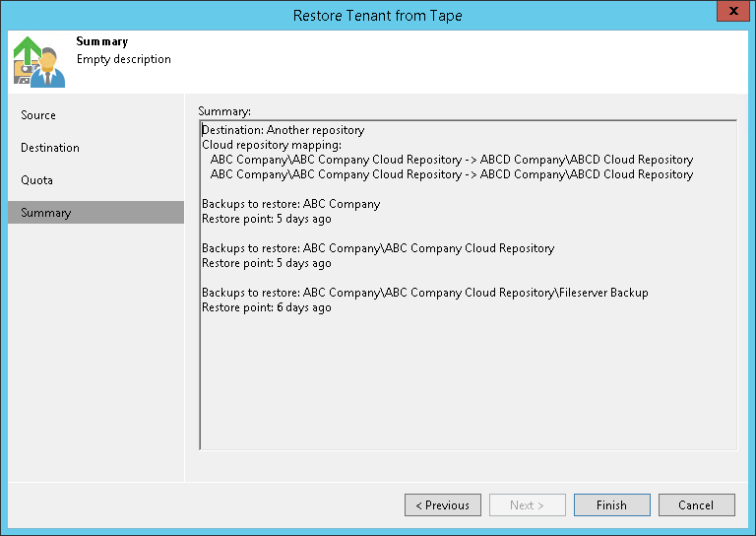Click the 'Backups to restore: ABC Company' line
Viewport: 756px width, 536px height.
click(290, 204)
